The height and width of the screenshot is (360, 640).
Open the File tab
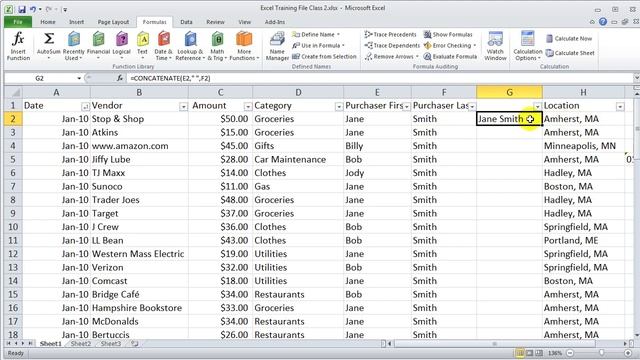point(18,22)
